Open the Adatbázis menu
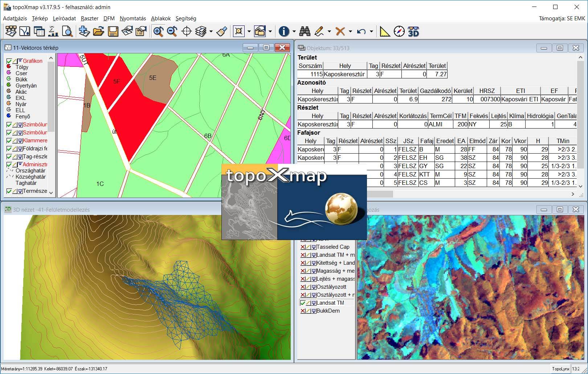Image resolution: width=588 pixels, height=374 pixels. click(x=15, y=18)
